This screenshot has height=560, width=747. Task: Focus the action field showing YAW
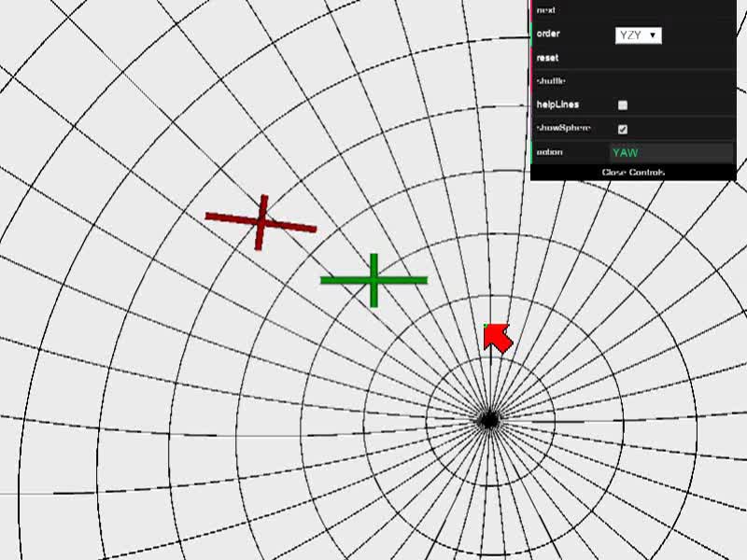click(671, 153)
